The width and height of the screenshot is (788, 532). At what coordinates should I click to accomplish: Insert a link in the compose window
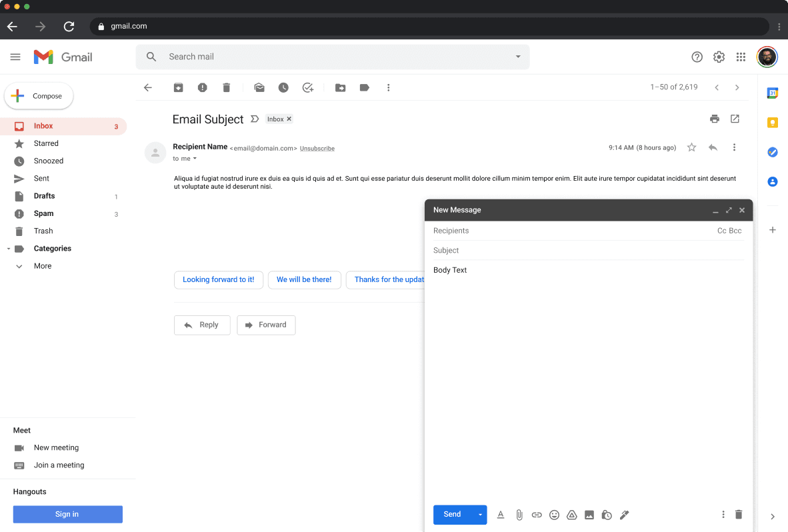(x=537, y=515)
